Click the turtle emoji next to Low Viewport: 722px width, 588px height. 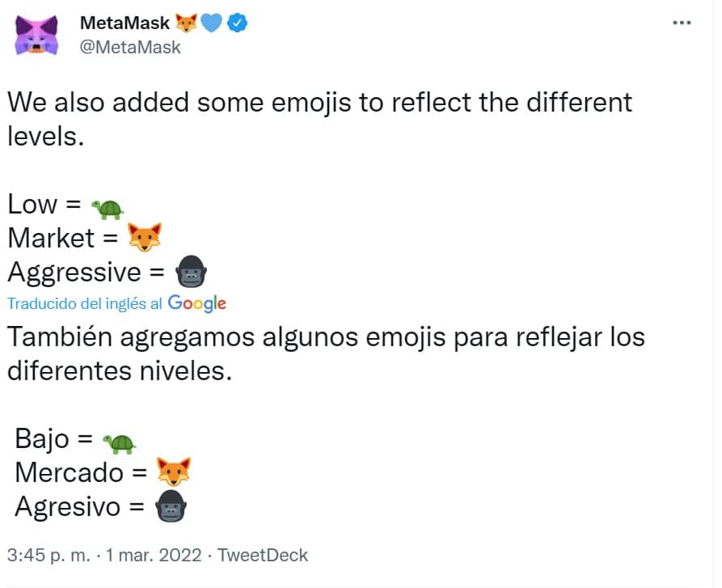tap(108, 209)
